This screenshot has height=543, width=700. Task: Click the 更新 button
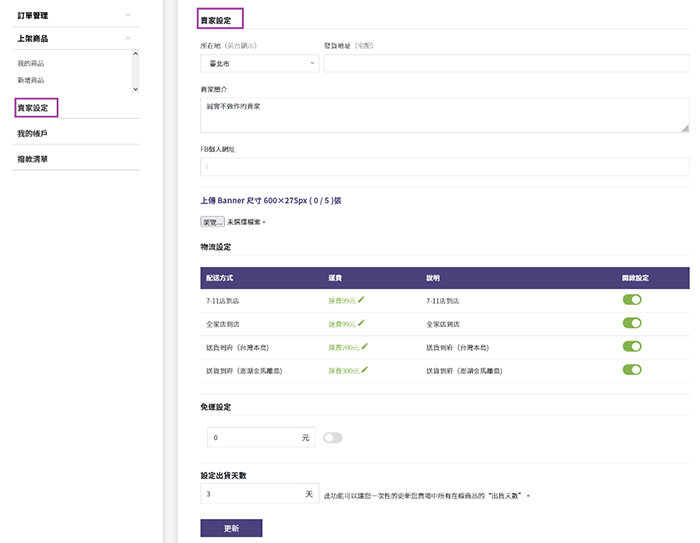click(231, 527)
